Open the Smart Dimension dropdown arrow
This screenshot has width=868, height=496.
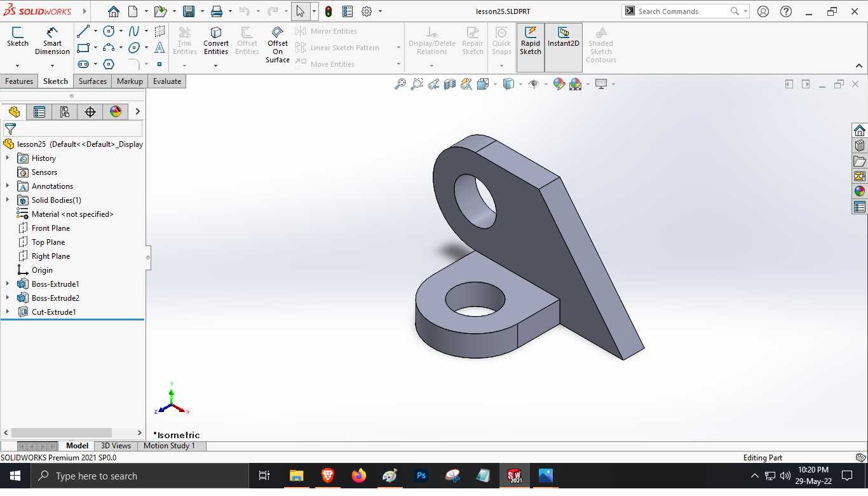pyautogui.click(x=52, y=65)
